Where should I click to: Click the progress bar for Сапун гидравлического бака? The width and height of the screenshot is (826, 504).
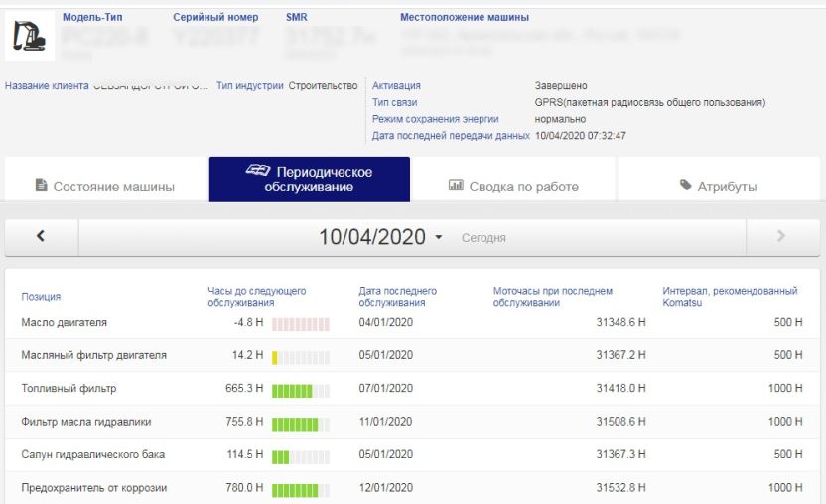[301, 457]
